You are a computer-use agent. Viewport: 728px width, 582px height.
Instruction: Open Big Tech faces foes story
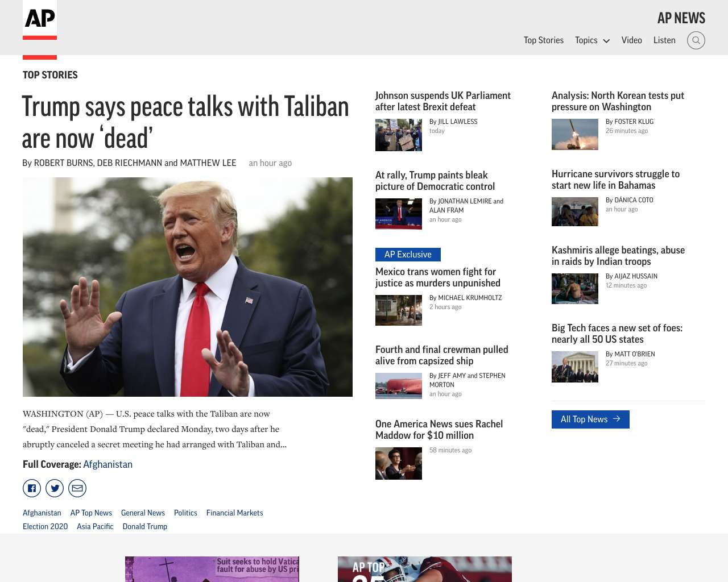[617, 334]
